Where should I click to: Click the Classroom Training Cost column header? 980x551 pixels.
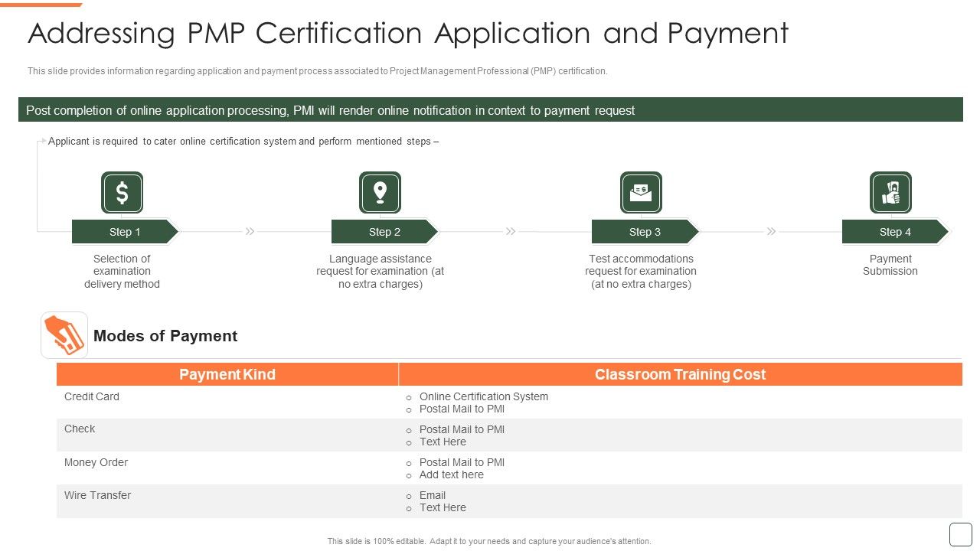(681, 374)
